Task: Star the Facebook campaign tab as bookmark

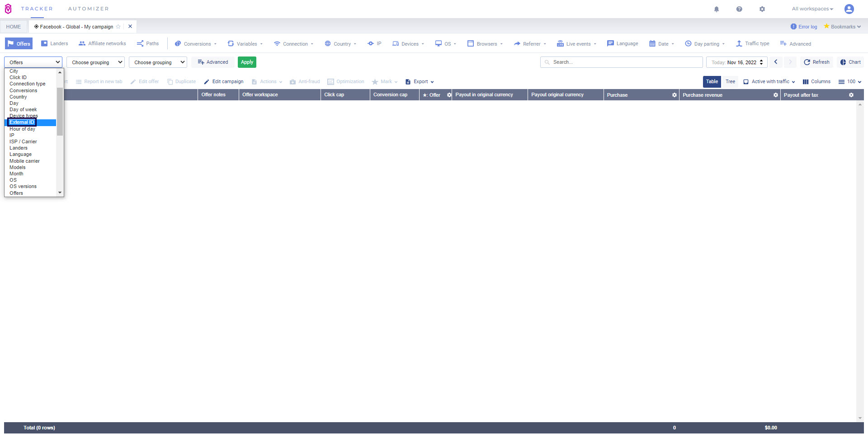Action: (x=118, y=27)
